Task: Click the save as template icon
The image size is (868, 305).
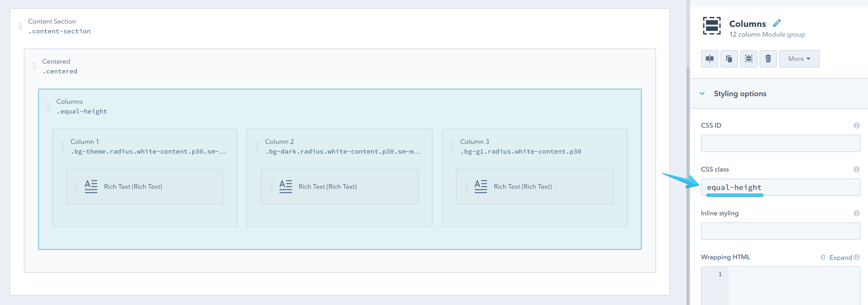Action: [748, 59]
